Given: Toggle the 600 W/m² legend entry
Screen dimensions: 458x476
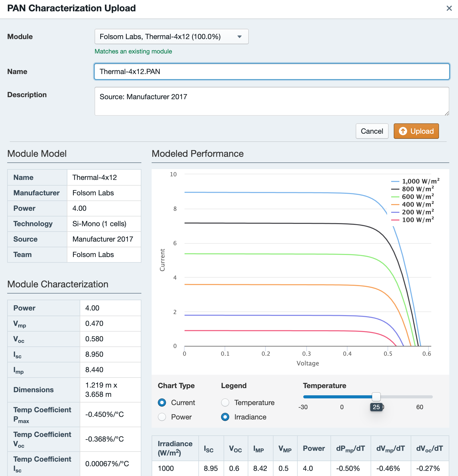Looking at the screenshot, I should (413, 197).
